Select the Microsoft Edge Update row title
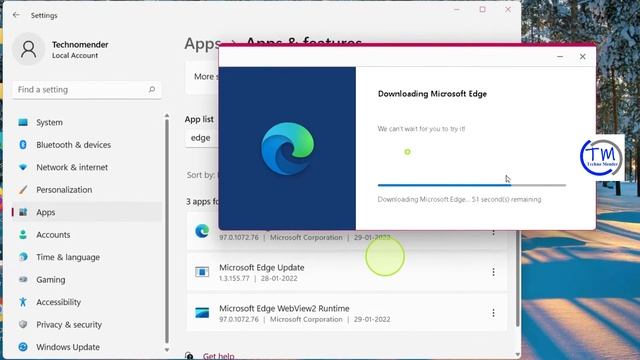 tap(262, 267)
